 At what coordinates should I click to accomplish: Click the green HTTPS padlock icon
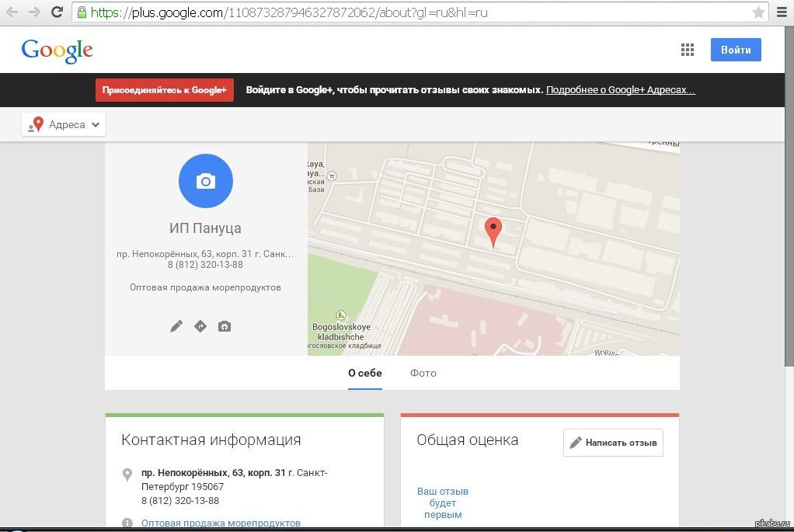coord(82,12)
